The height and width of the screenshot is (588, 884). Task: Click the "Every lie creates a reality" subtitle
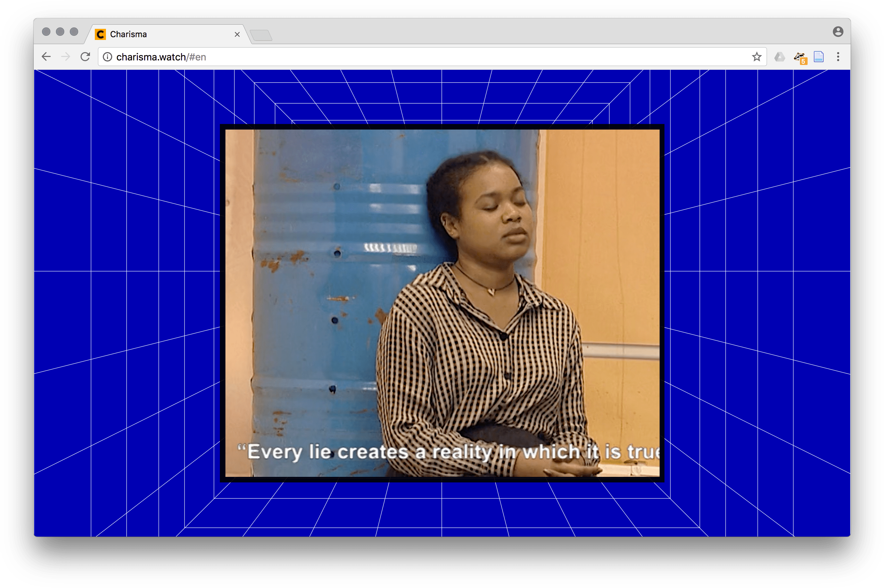[448, 452]
